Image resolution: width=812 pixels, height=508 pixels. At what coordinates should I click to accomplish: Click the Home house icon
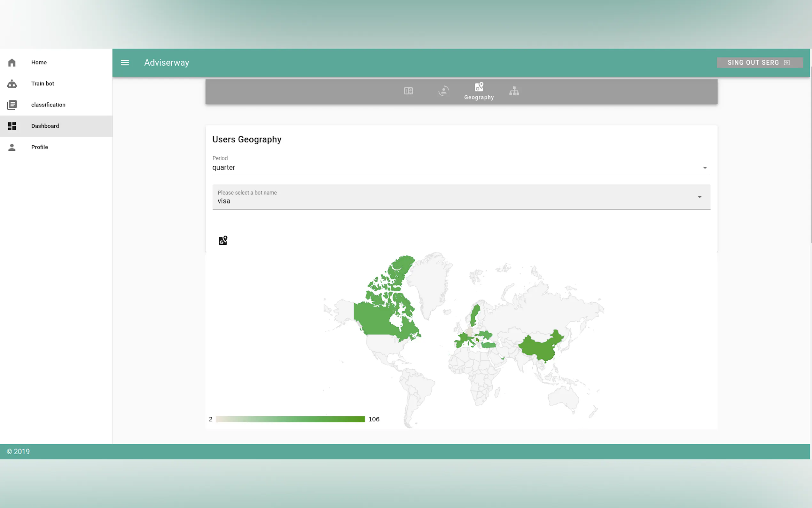pos(12,62)
